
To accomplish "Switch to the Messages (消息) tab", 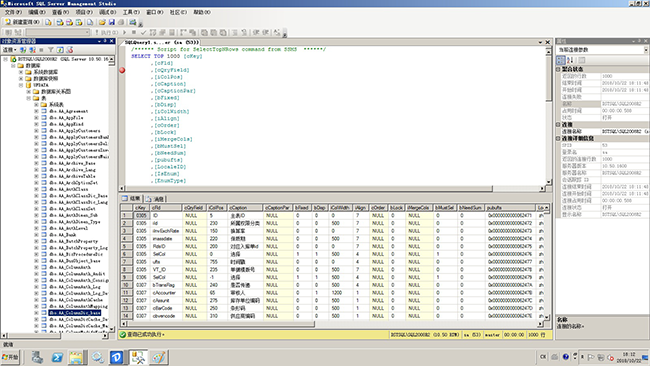I will tap(155, 199).
